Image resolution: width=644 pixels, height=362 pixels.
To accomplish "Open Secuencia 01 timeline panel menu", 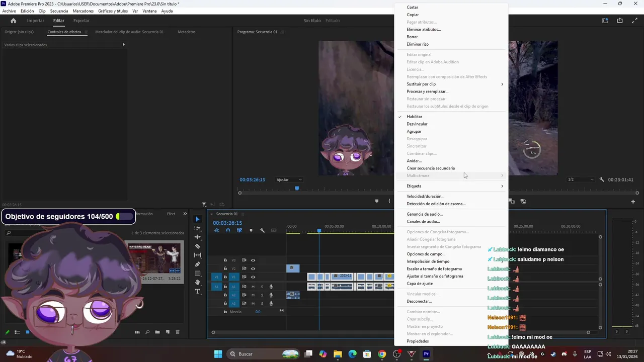I will [x=243, y=214].
